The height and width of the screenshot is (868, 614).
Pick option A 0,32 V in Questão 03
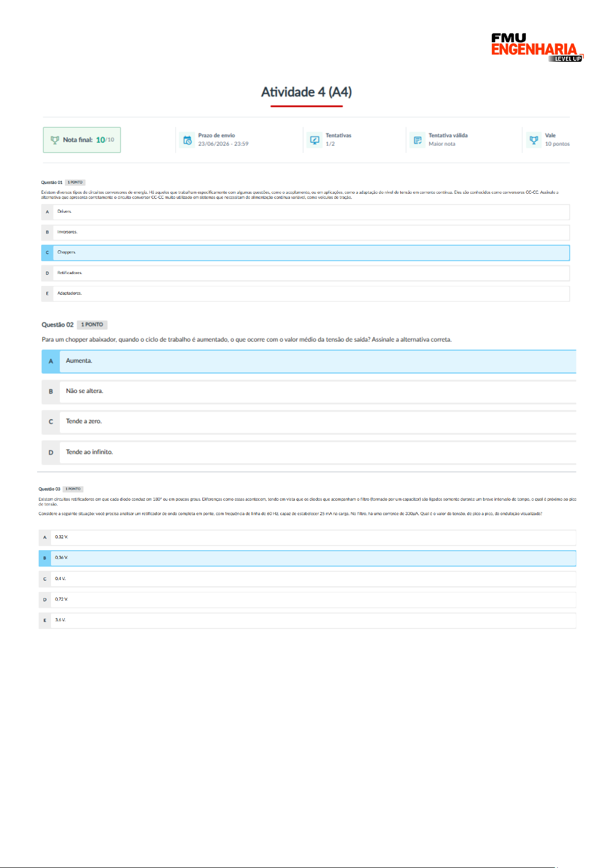[x=308, y=537]
